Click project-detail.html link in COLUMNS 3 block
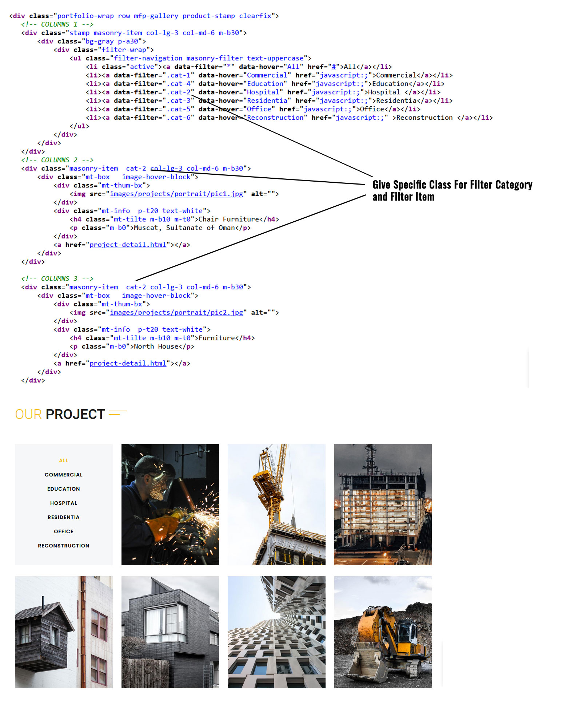This screenshot has width=582, height=728. [x=128, y=364]
